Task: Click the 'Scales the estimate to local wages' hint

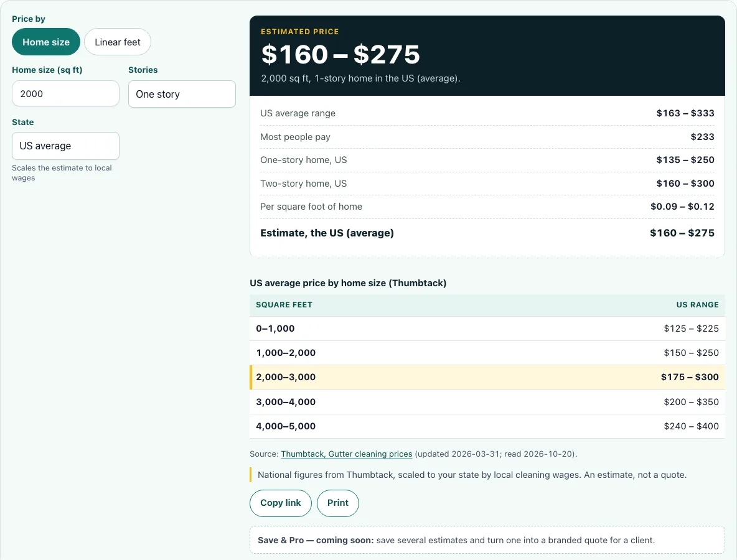Action: [62, 173]
